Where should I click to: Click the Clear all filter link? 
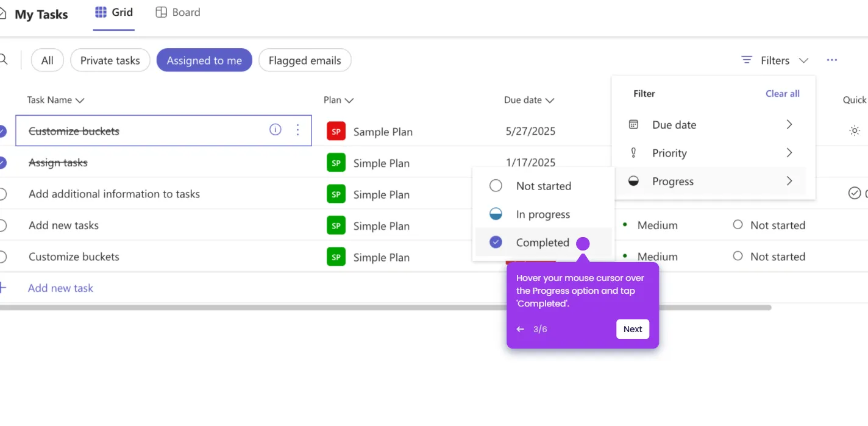pyautogui.click(x=783, y=94)
